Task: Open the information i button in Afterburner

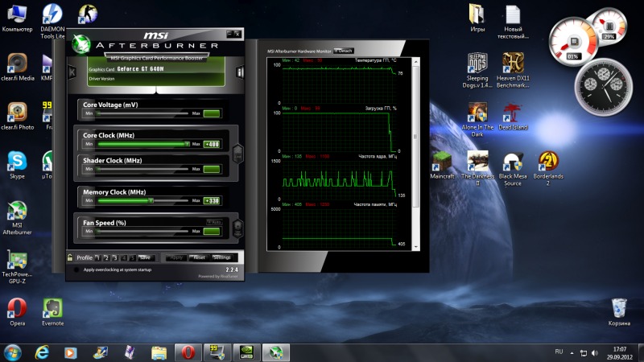Action: tap(239, 72)
